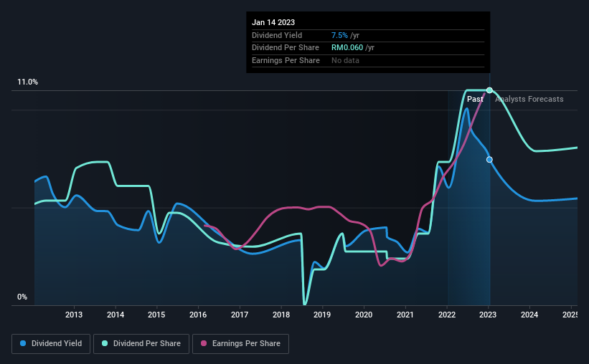Click the teal Dividend Per Share legend dot

[x=105, y=343]
